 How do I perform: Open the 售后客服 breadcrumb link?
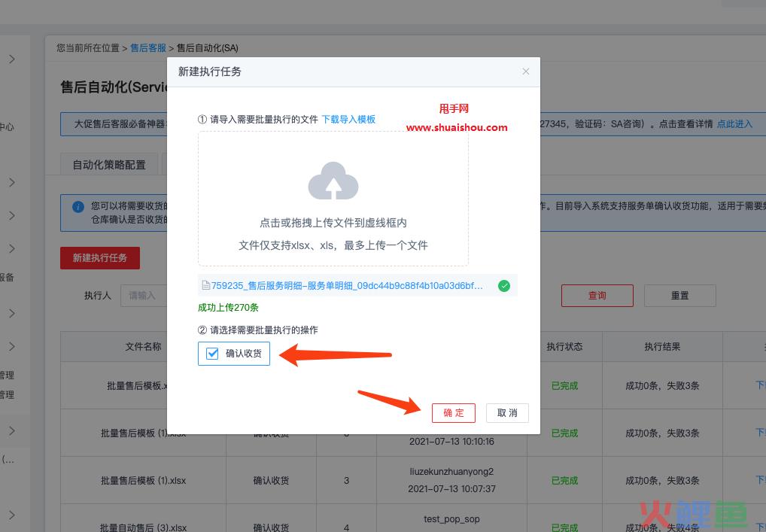tap(148, 48)
